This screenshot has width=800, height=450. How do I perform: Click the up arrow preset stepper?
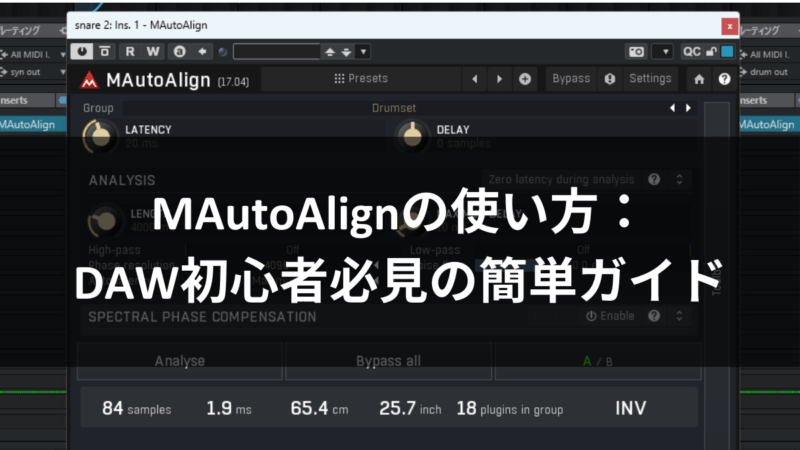pos(330,52)
